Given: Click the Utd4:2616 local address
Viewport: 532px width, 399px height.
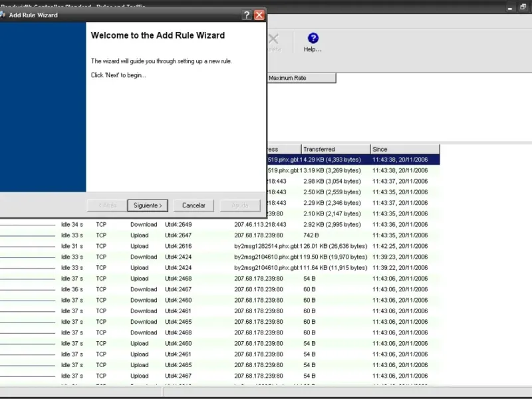Looking at the screenshot, I should (178, 246).
